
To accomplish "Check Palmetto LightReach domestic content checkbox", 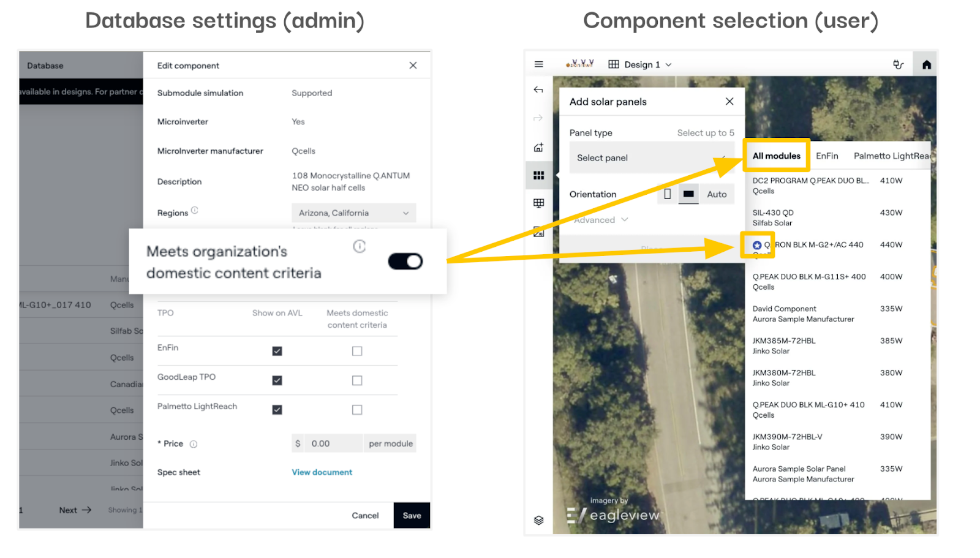I will tap(357, 410).
